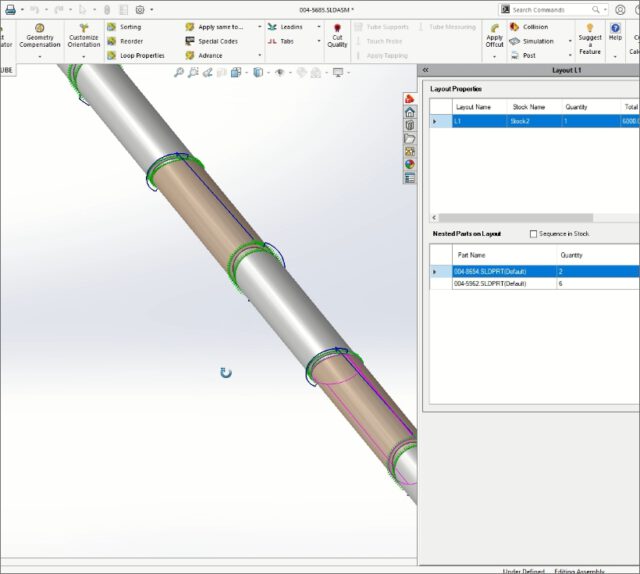The width and height of the screenshot is (640, 574).
Task: Click Zoom to Area icon in view toolbar
Action: [193, 73]
